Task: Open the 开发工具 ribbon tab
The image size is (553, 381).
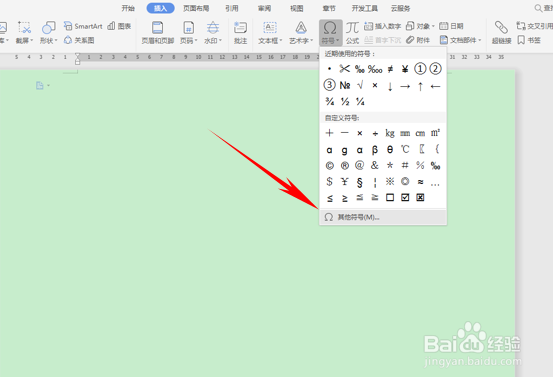Action: coord(365,8)
